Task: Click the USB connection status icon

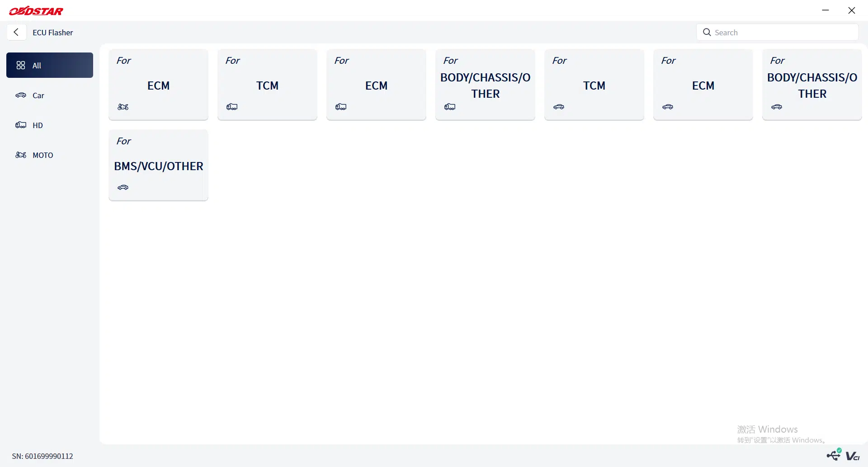Action: coord(834,454)
